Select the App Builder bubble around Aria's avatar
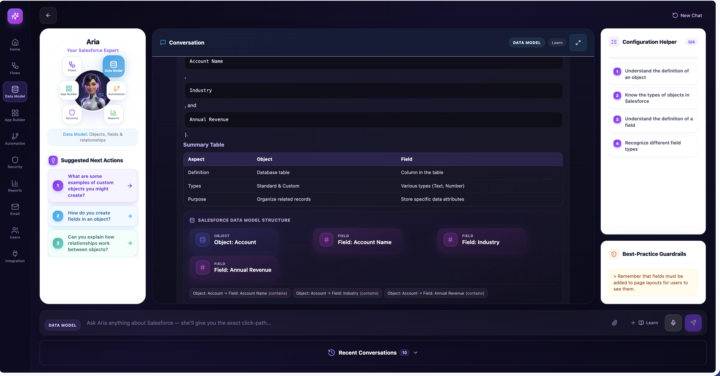This screenshot has width=720, height=376. point(69,90)
